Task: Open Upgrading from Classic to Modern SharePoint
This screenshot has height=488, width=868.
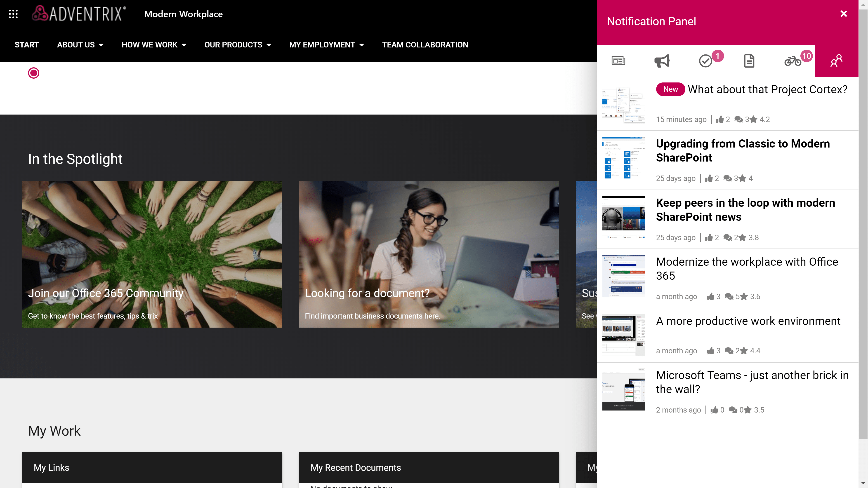Action: (743, 150)
